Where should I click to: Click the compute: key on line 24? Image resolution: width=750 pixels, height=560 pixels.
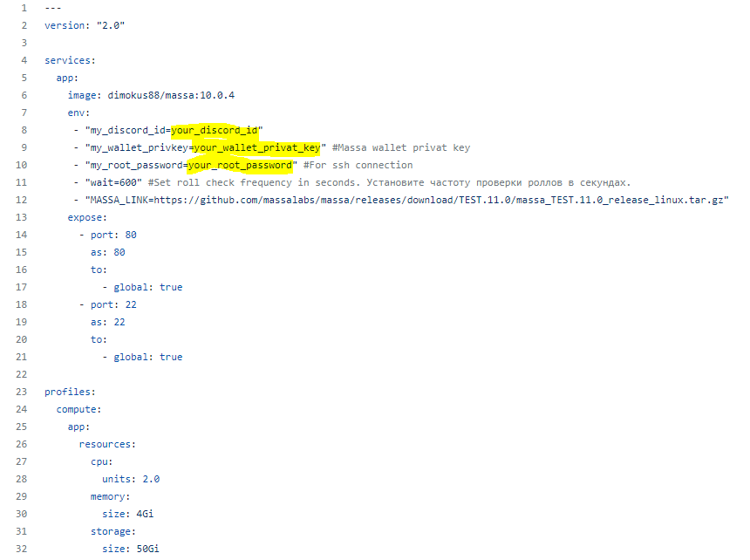(78, 409)
